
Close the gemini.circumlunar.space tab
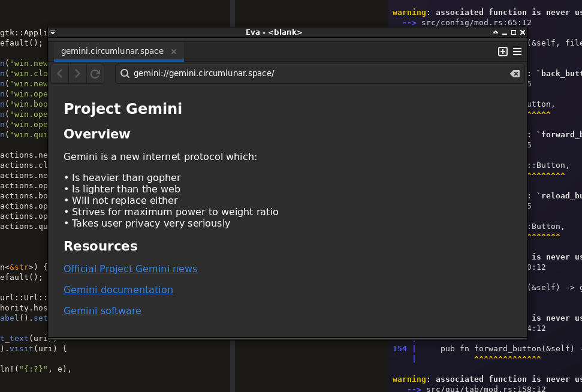coord(174,52)
